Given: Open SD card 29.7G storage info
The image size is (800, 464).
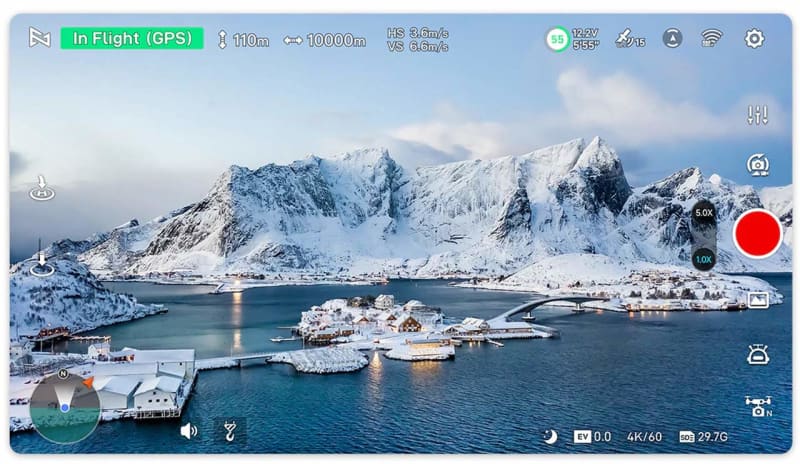Looking at the screenshot, I should 704,437.
